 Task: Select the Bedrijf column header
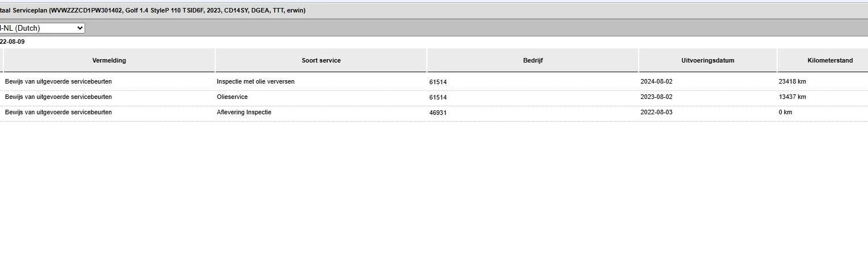(532, 60)
